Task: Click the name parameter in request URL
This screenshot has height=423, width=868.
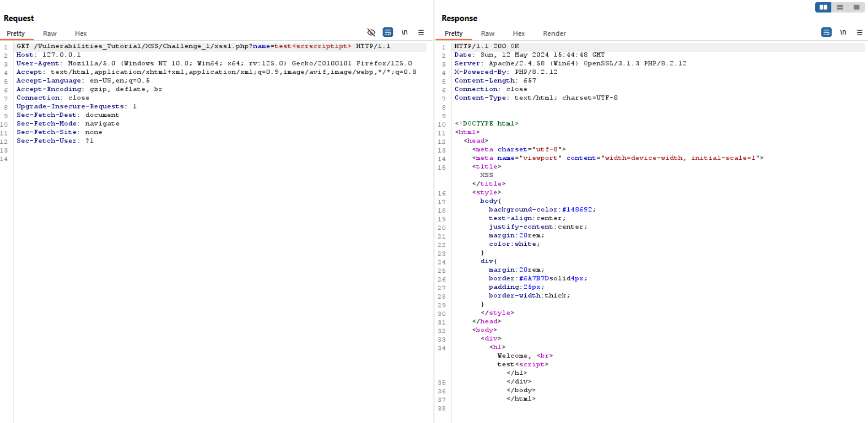Action: tap(261, 46)
